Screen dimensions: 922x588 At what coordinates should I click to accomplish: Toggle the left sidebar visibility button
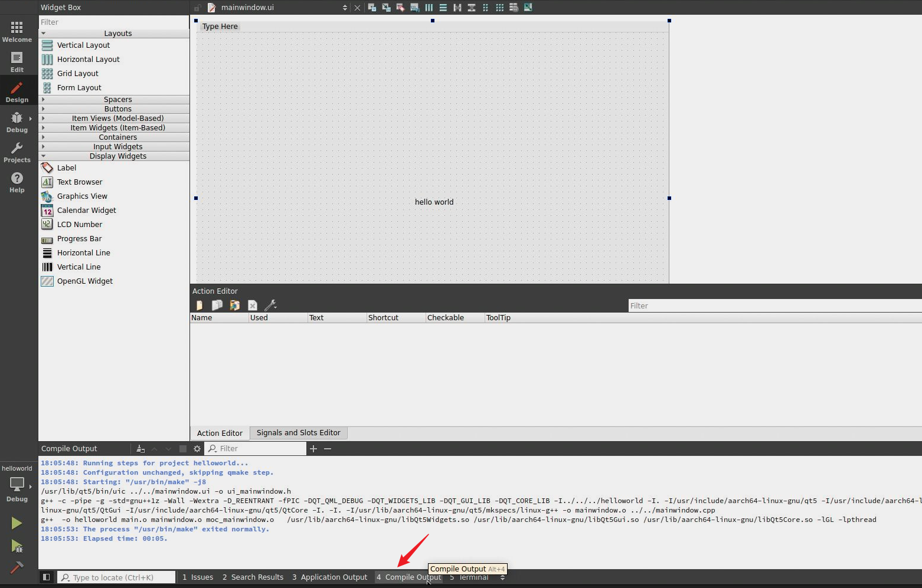point(46,577)
